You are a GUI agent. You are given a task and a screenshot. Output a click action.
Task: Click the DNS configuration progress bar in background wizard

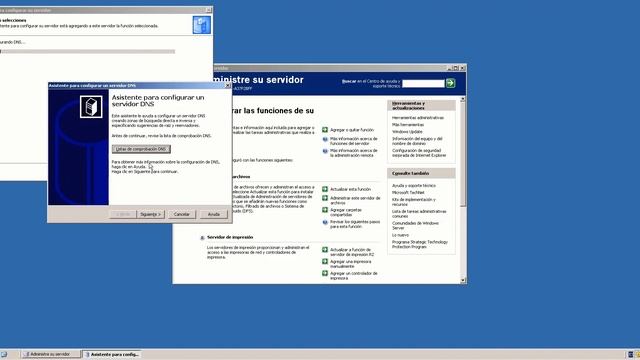tap(87, 52)
